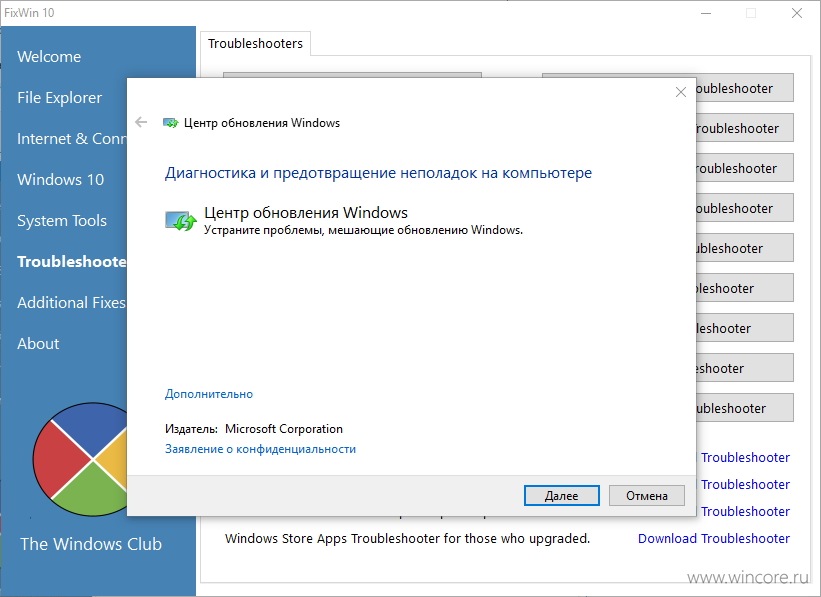Image resolution: width=821 pixels, height=597 pixels.
Task: Select Troubleshooters section in FixWin sidebar
Action: coord(72,261)
